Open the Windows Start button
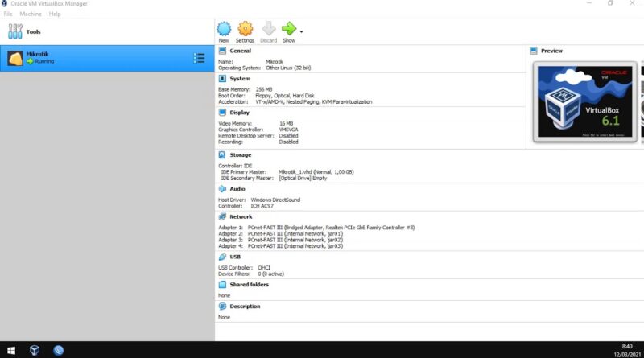This screenshot has width=644, height=358. coord(11,350)
